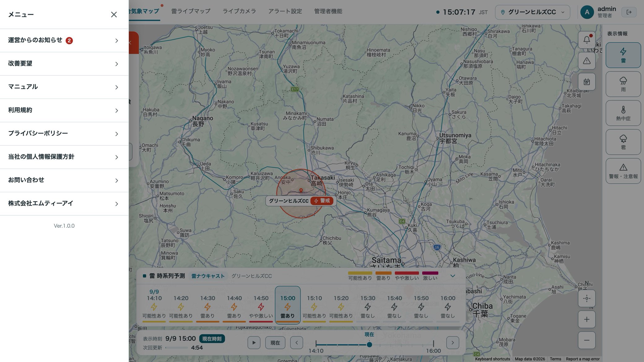Open 運営からのお知らせ menu entry
Viewport: 644px width, 362px height.
[x=64, y=41]
